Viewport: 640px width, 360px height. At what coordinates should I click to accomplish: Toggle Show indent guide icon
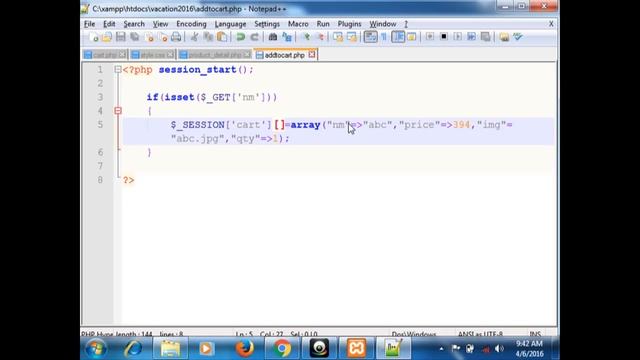(x=398, y=37)
